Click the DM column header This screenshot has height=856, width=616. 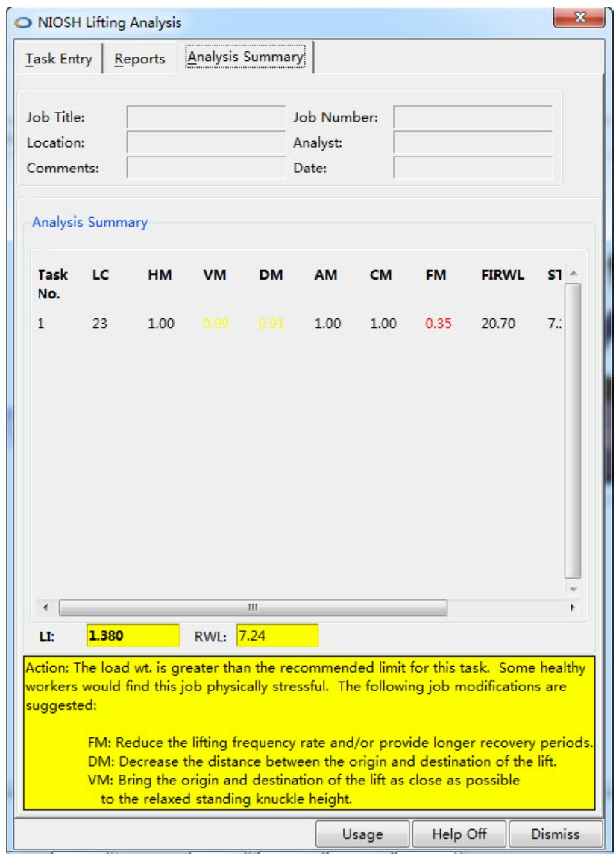[x=271, y=274]
